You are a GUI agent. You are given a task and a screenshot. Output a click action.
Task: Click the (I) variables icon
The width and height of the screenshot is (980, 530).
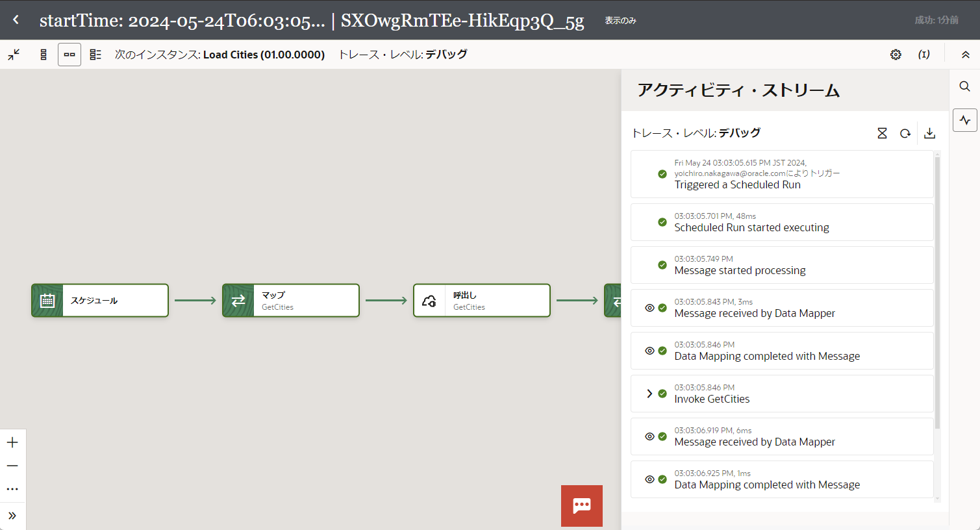pyautogui.click(x=923, y=55)
